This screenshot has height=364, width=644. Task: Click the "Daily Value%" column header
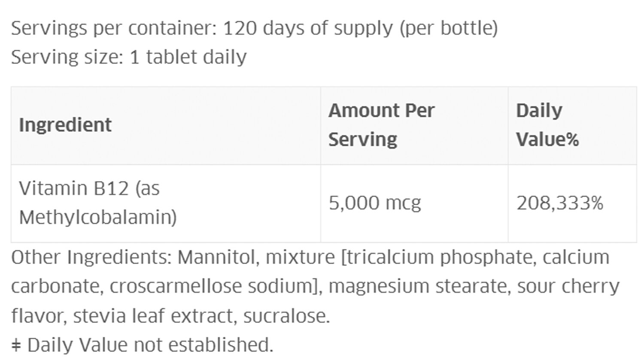[x=547, y=125]
